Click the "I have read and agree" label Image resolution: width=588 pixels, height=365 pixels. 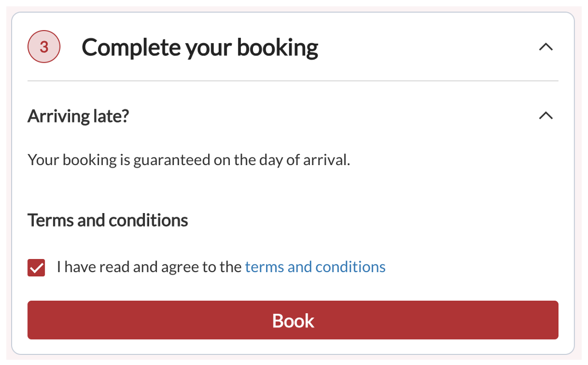point(149,267)
